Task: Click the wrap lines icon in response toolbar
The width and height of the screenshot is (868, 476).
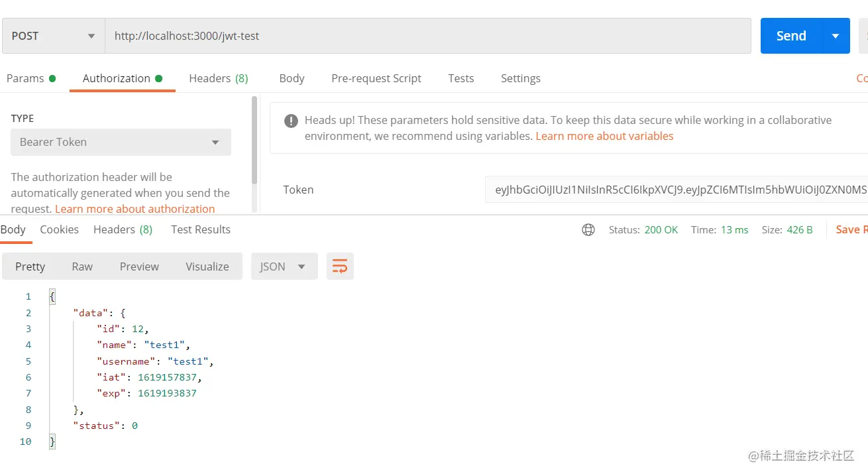Action: pyautogui.click(x=340, y=267)
